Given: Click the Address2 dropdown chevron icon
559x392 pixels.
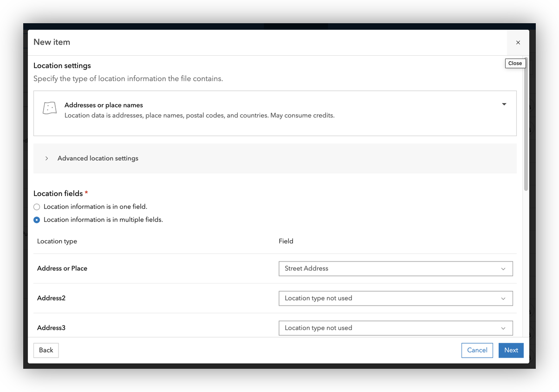Looking at the screenshot, I should [x=503, y=299].
